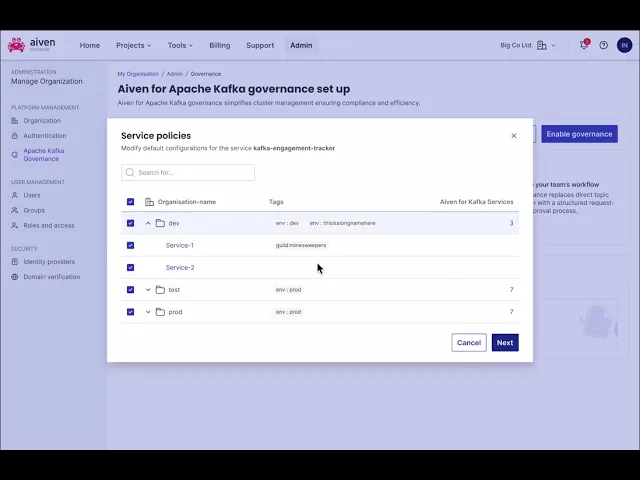Viewport: 640px width, 480px height.
Task: Click the Tags column header
Action: [276, 202]
